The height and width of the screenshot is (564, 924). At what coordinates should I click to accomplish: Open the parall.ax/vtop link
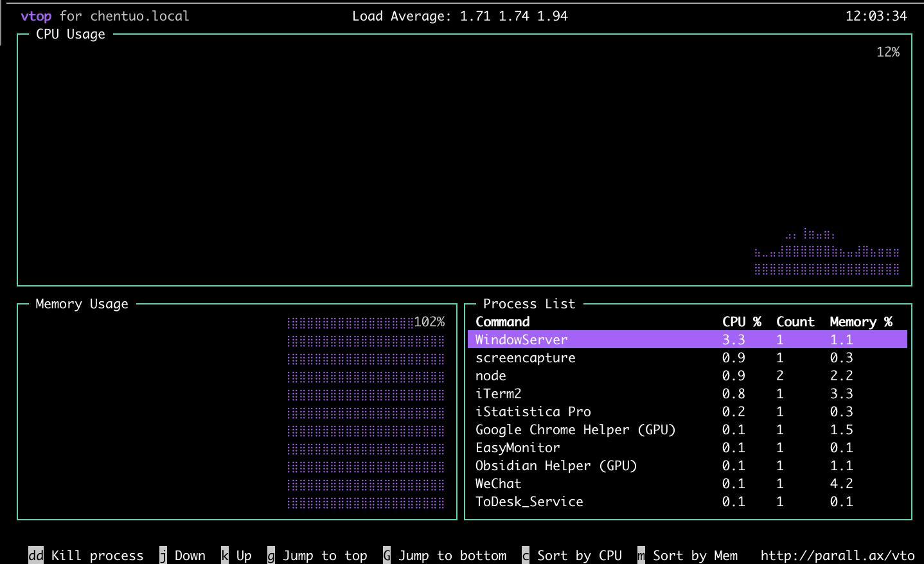(837, 556)
